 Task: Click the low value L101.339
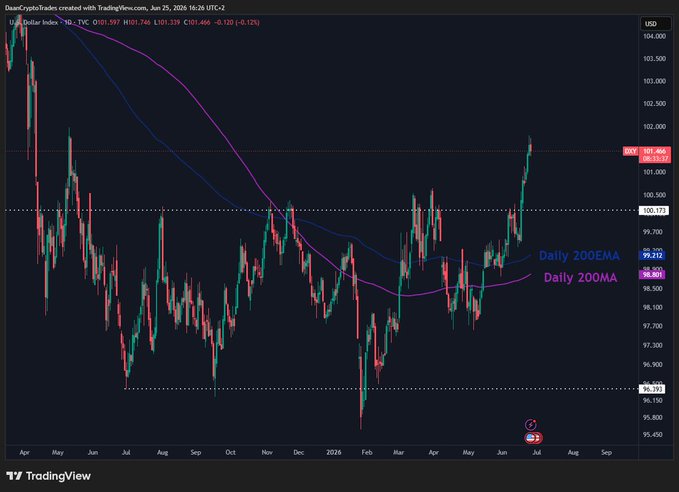click(x=167, y=22)
